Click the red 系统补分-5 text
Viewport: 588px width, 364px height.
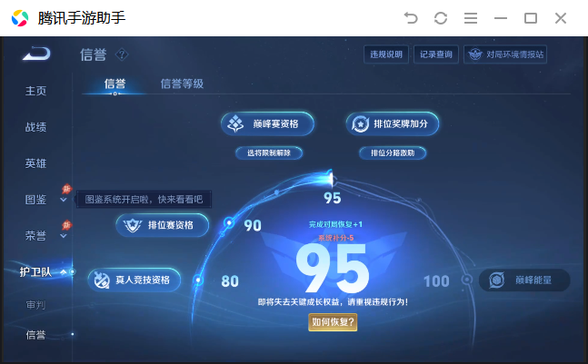335,238
